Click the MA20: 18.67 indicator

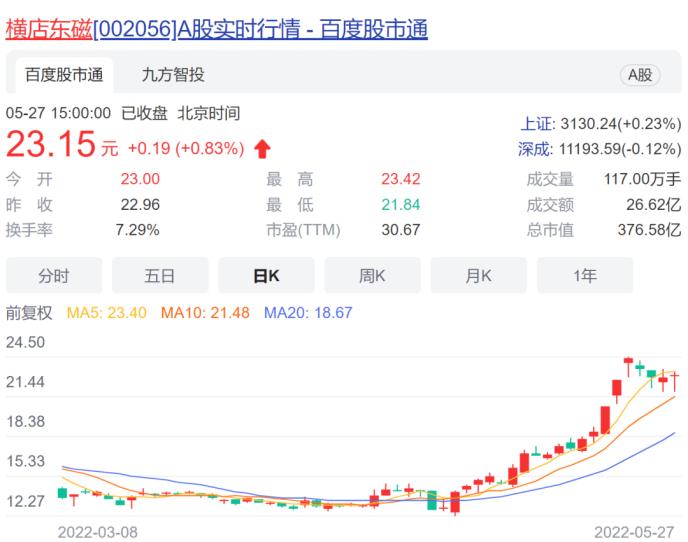[x=308, y=313]
